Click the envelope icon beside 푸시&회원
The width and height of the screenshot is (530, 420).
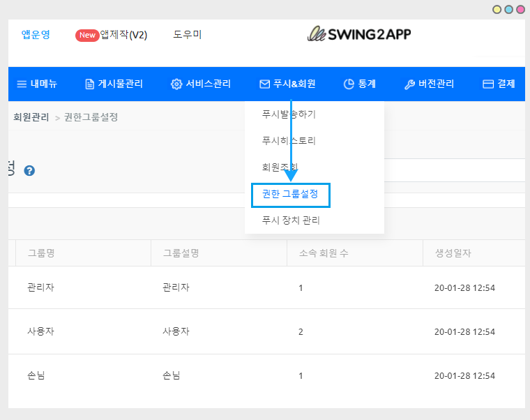264,84
